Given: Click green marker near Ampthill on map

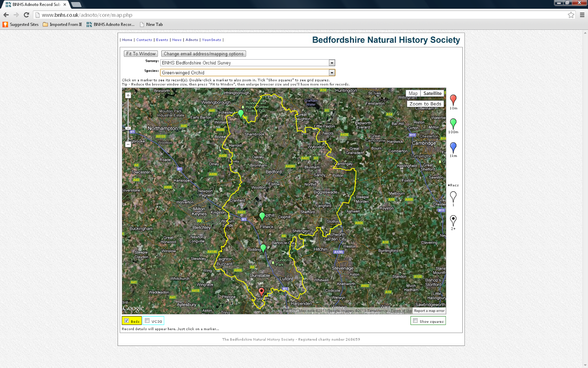Looking at the screenshot, I should [262, 216].
